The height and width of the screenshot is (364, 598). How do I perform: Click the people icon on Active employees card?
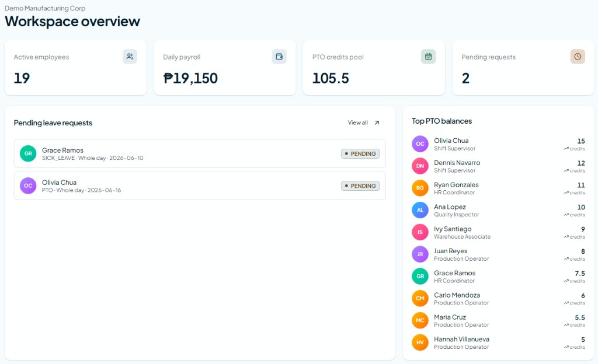130,57
